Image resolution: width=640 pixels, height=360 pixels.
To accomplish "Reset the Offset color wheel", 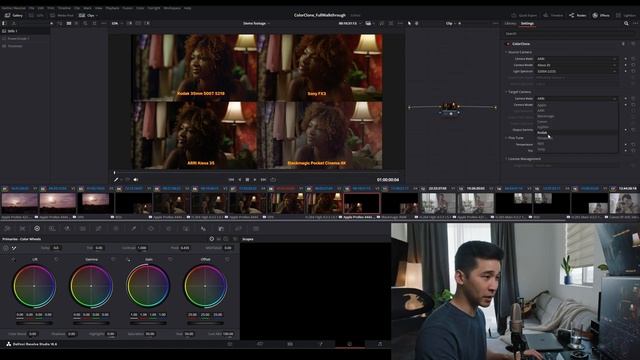I will tap(227, 259).
